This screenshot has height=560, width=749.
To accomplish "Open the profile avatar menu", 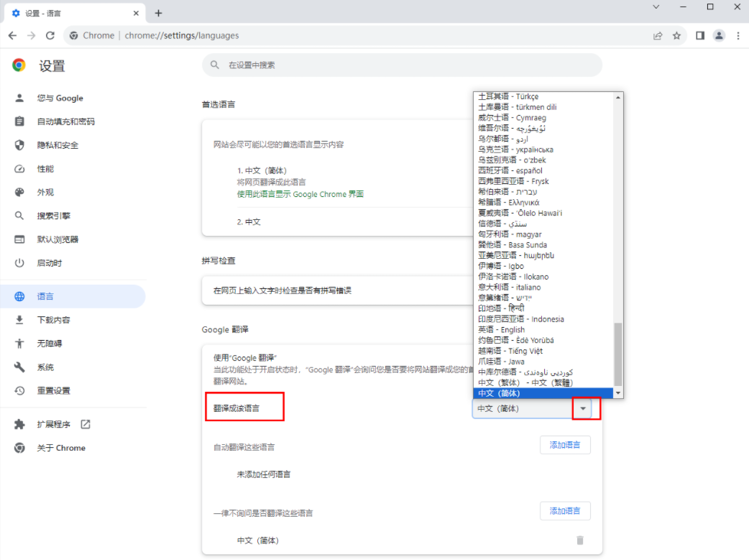I will point(719,35).
